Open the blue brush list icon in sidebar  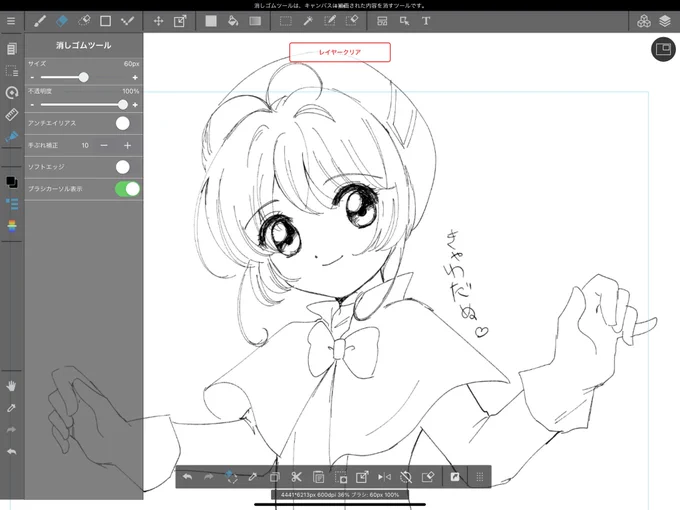[12, 203]
